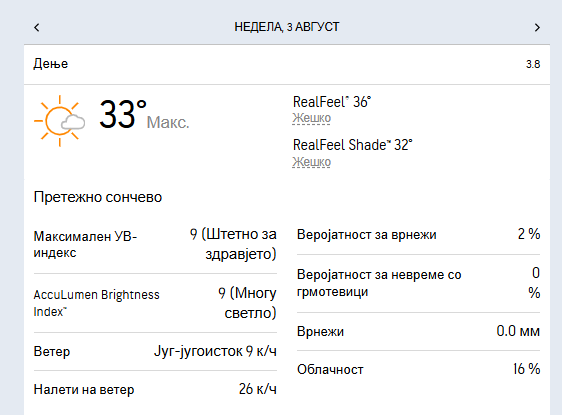Click the Веројатност за врнежи row
This screenshot has height=415, width=562.
click(419, 234)
